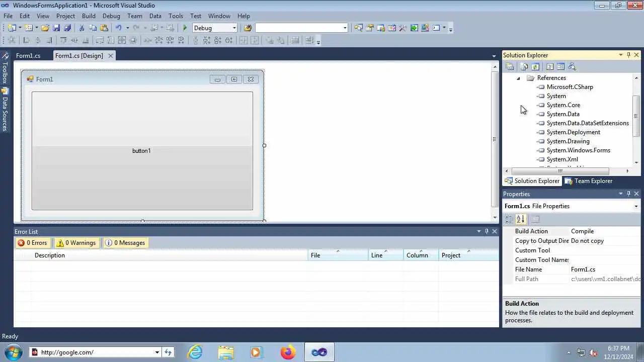Click the Paste clipboard icon
Viewport: 644px width, 362px height.
[x=104, y=28]
